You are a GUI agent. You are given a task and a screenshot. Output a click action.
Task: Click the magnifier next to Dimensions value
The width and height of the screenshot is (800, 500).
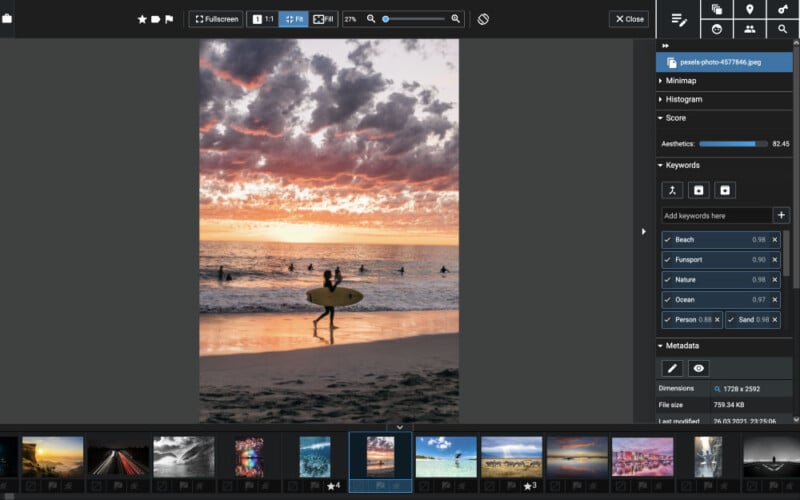pos(717,389)
